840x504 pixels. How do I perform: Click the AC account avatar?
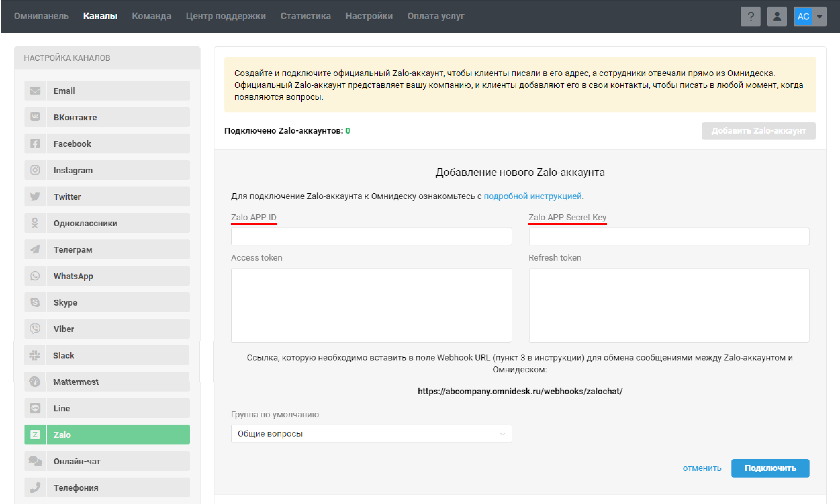coord(803,16)
